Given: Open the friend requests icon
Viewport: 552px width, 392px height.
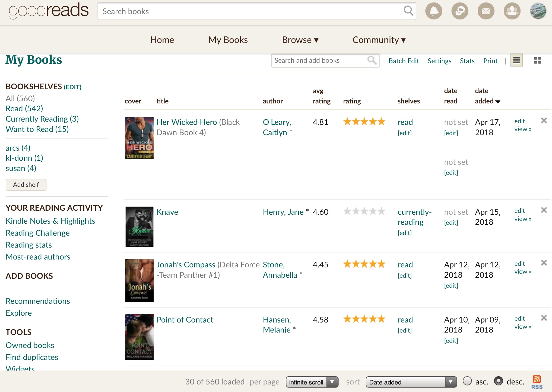Looking at the screenshot, I should click(x=512, y=11).
